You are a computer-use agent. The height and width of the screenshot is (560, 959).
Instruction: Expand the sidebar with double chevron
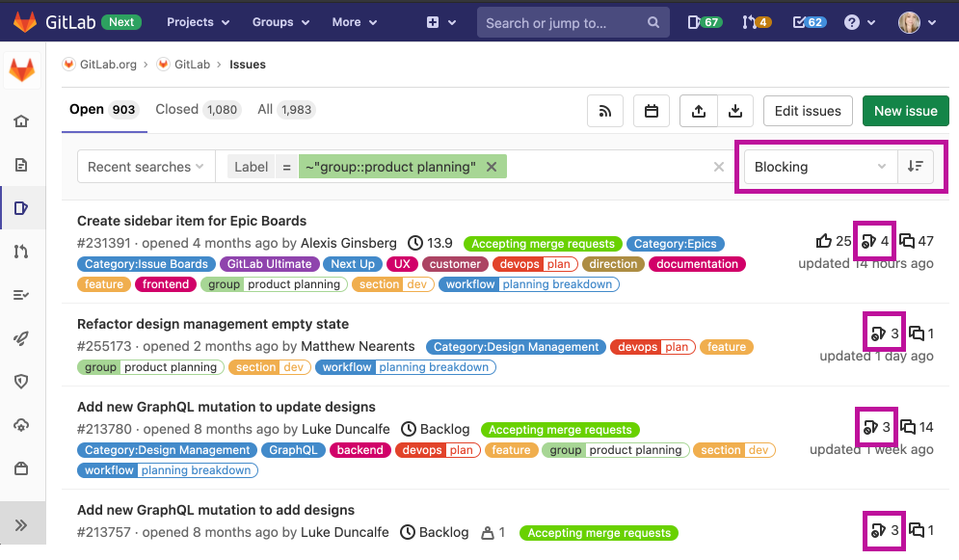21,525
